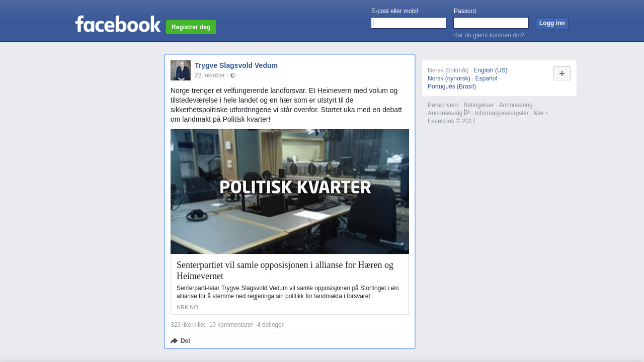The height and width of the screenshot is (362, 644).
Task: Focus the E-post eller mobil field
Action: point(409,23)
